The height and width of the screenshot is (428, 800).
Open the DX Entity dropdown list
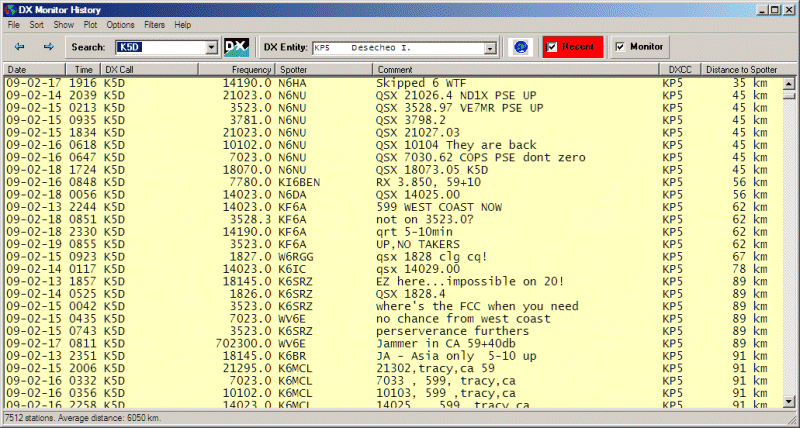(490, 47)
